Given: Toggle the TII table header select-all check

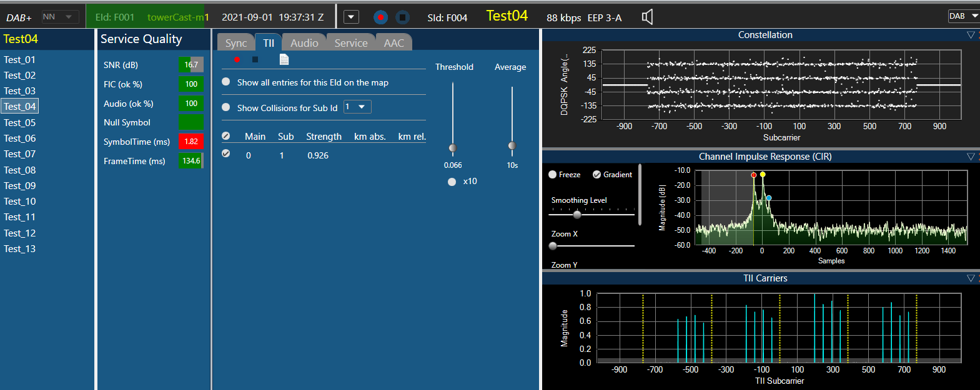Looking at the screenshot, I should 226,136.
